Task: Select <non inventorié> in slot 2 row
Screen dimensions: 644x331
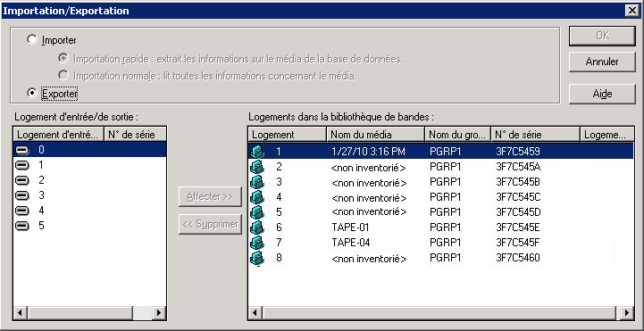Action: (x=369, y=168)
